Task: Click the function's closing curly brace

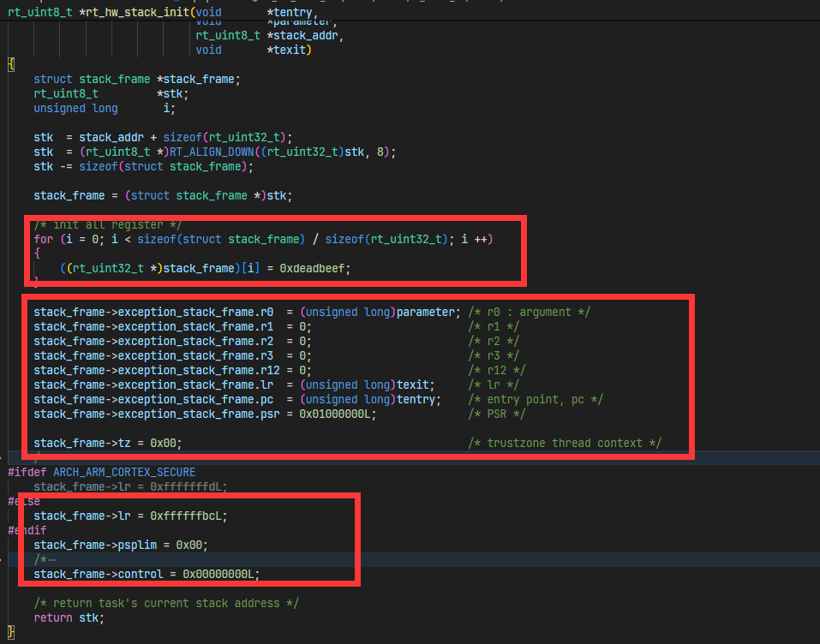Action: point(11,631)
